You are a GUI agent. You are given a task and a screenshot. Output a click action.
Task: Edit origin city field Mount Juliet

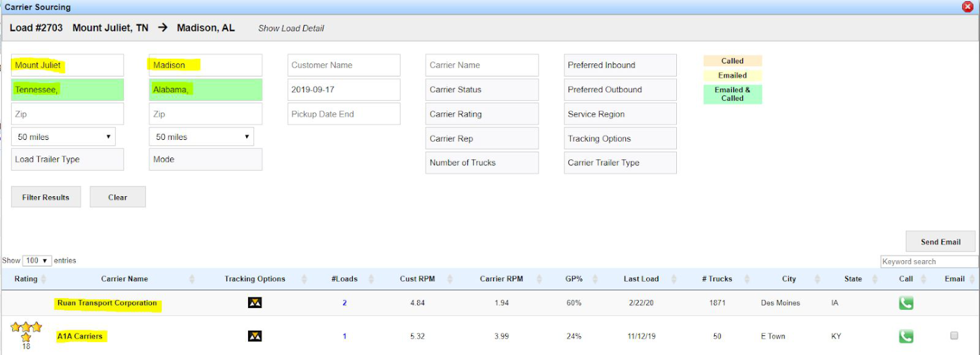point(67,65)
